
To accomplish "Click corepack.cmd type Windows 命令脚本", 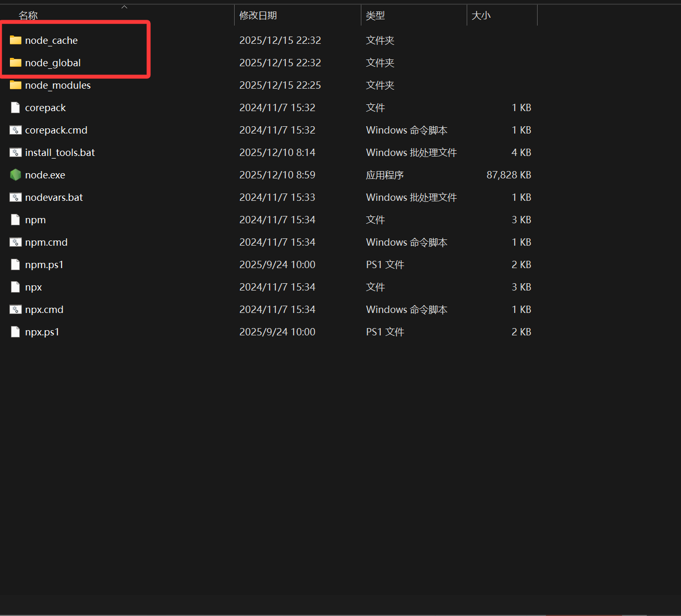I will click(407, 130).
